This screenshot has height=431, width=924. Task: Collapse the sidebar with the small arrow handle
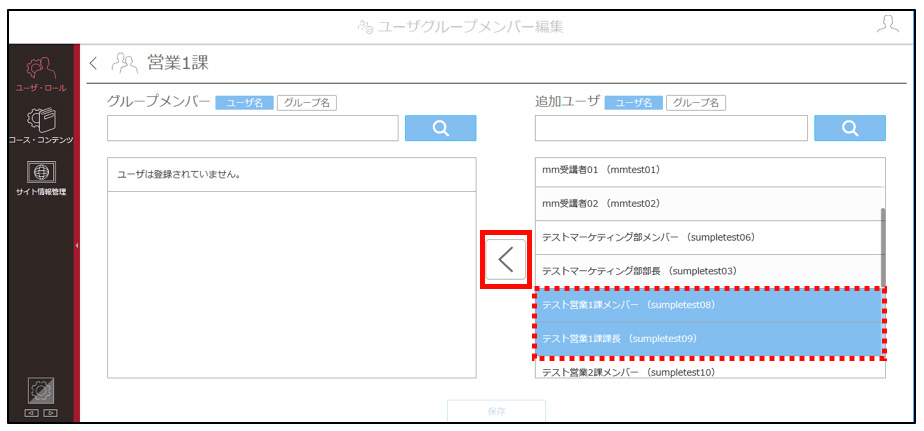coord(77,245)
